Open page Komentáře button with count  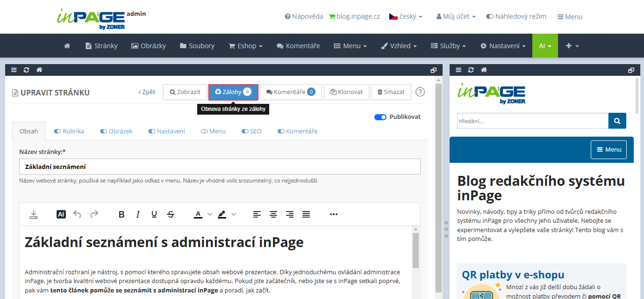291,92
